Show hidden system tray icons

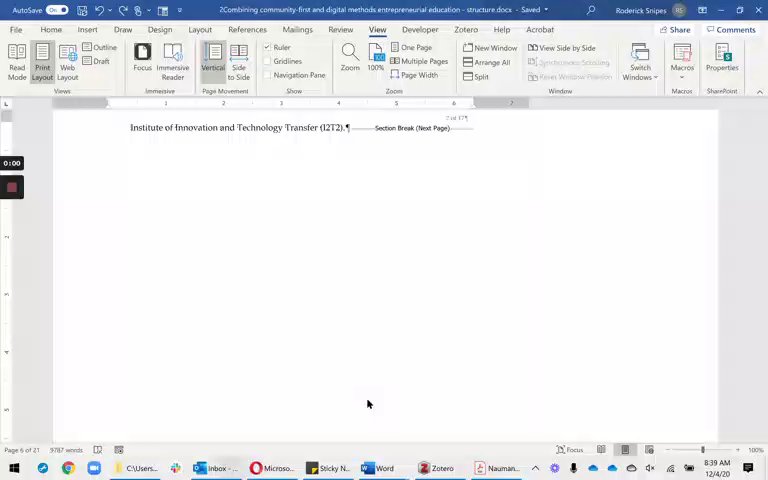click(535, 468)
